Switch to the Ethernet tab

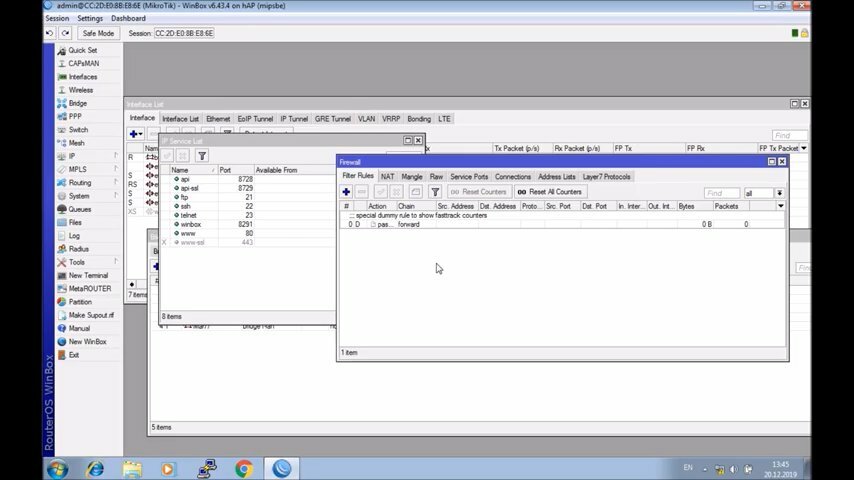click(x=218, y=119)
